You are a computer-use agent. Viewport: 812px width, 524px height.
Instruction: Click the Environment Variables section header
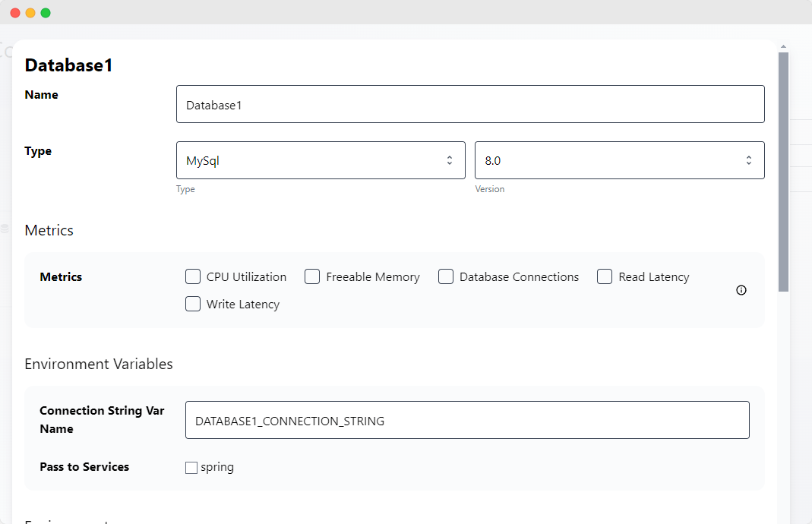tap(99, 364)
